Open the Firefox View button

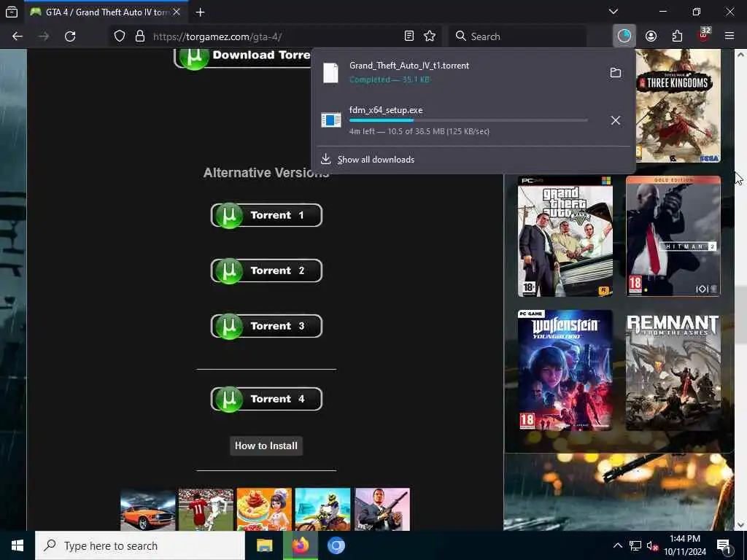(x=12, y=12)
